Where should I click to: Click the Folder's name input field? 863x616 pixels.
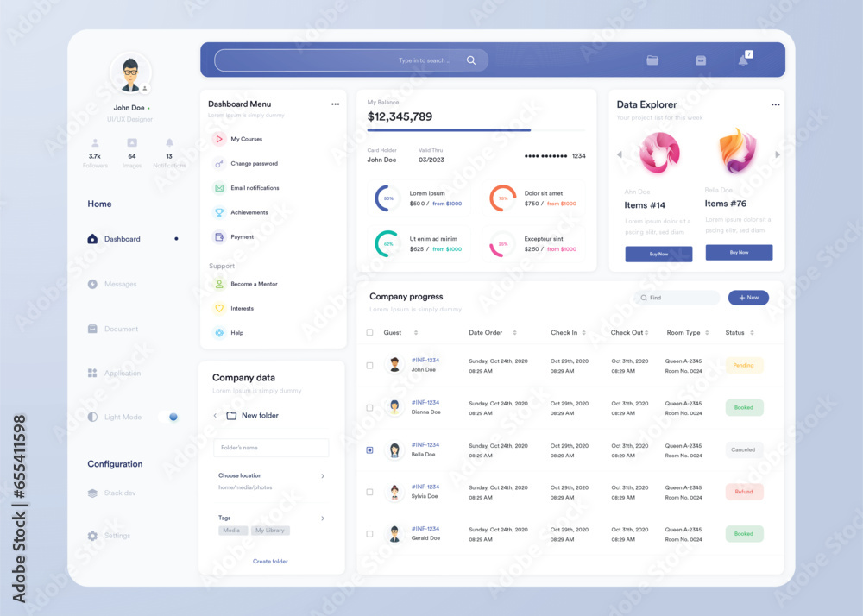coord(271,448)
